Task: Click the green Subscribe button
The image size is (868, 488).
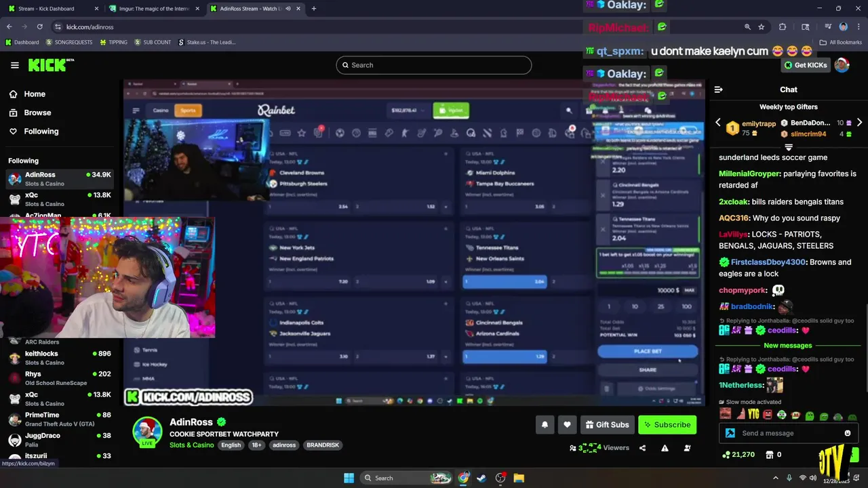Action: 667,425
